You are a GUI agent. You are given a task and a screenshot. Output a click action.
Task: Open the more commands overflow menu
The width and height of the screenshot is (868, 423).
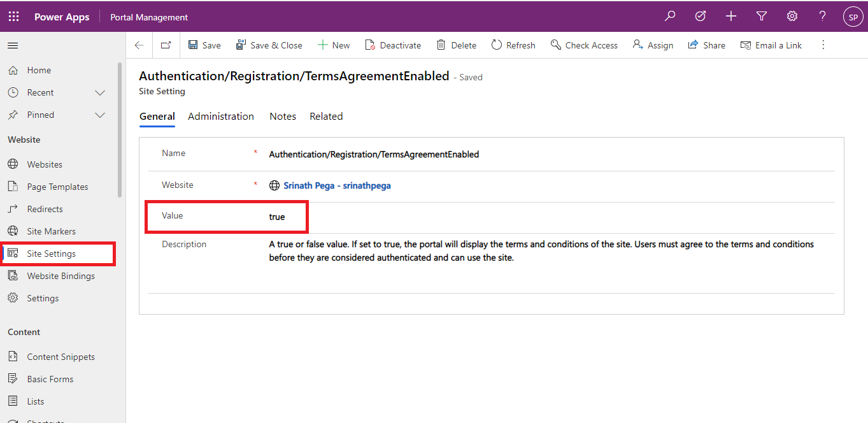click(x=823, y=45)
